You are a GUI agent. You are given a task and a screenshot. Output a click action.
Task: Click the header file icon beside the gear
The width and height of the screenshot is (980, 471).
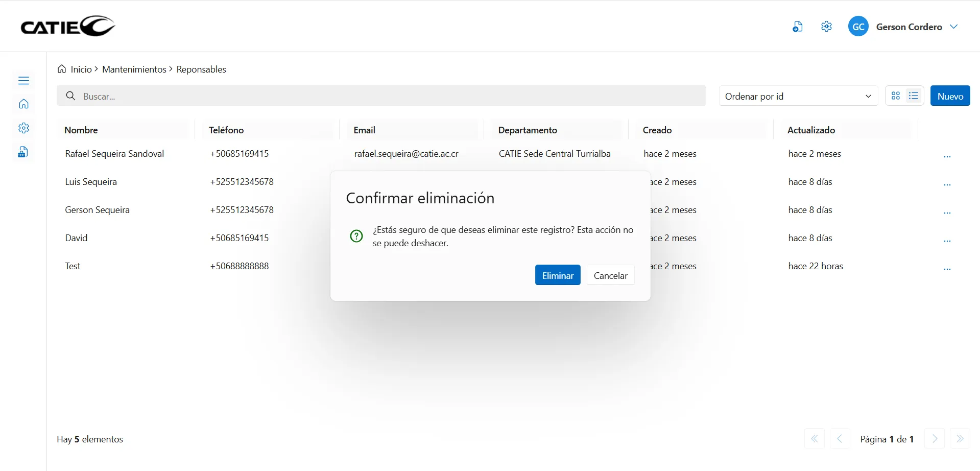(x=797, y=27)
